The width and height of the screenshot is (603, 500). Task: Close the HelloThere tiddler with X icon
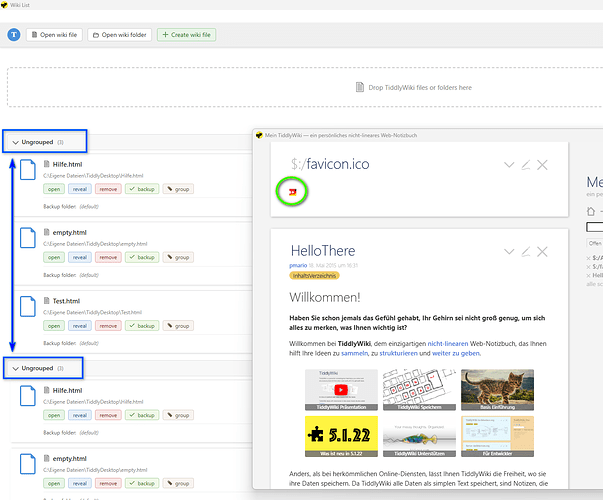coord(542,249)
